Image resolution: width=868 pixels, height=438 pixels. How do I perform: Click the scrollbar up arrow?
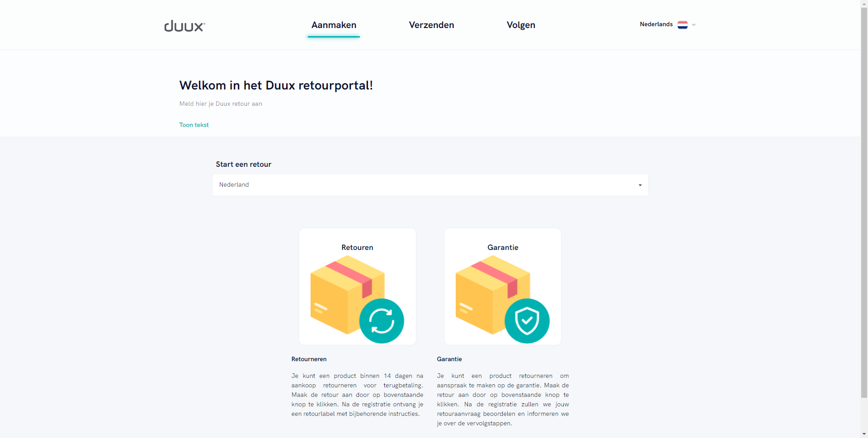click(864, 4)
